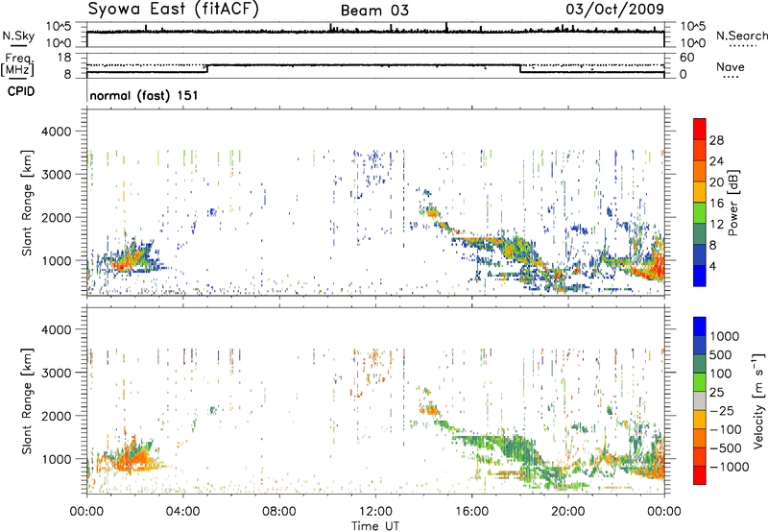Click the '12' label on the power scale
This screenshot has height=532, width=768.
[x=716, y=225]
